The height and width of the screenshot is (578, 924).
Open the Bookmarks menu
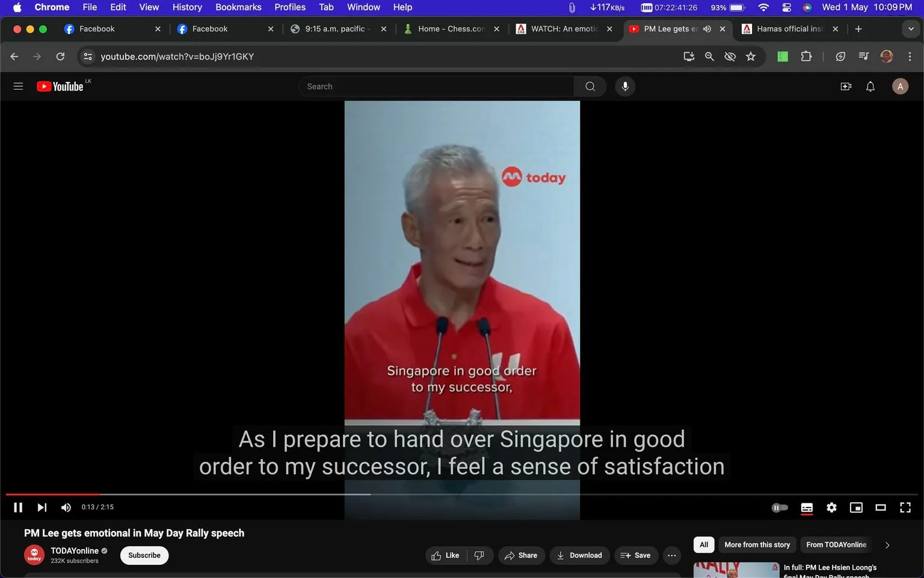point(238,7)
